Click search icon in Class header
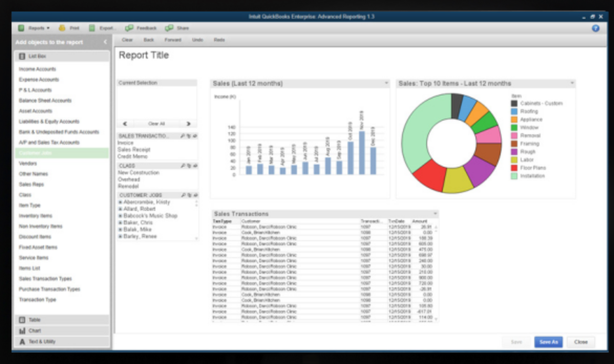The image size is (614, 364). pos(183,166)
